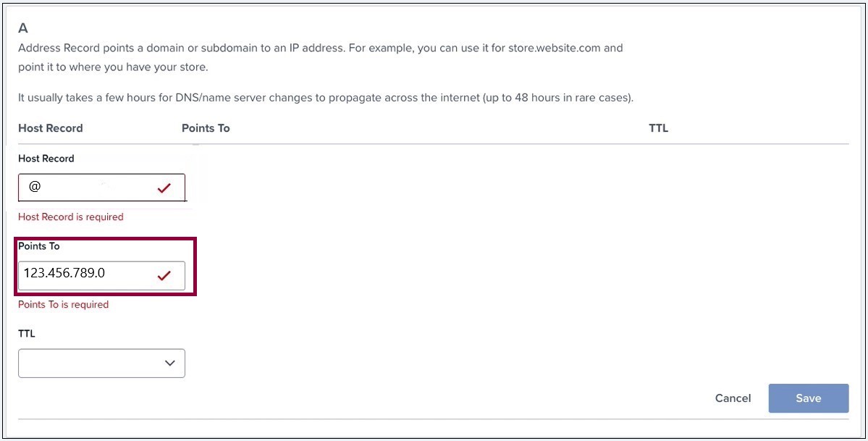Save the A record
Viewport: 868px width, 441px height.
pyautogui.click(x=808, y=398)
